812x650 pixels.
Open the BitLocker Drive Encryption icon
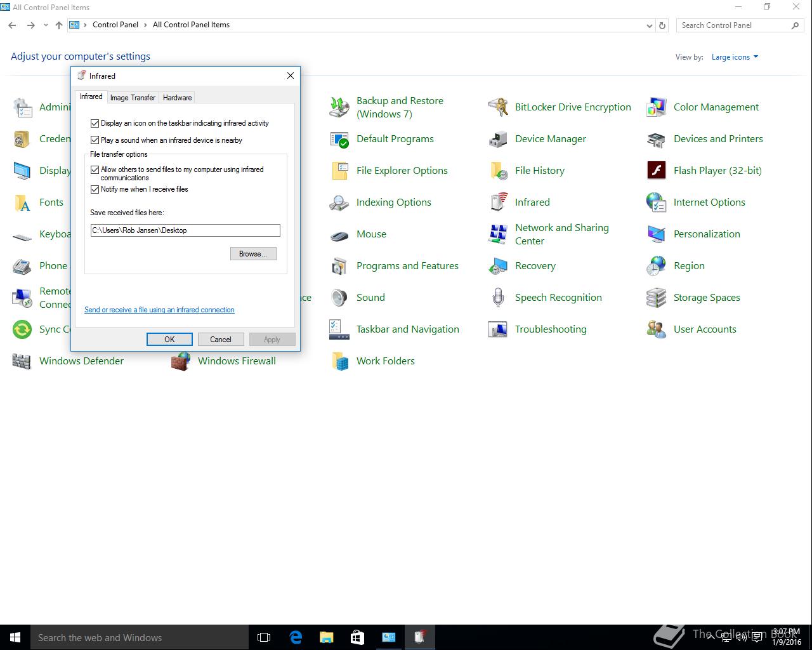pos(498,107)
